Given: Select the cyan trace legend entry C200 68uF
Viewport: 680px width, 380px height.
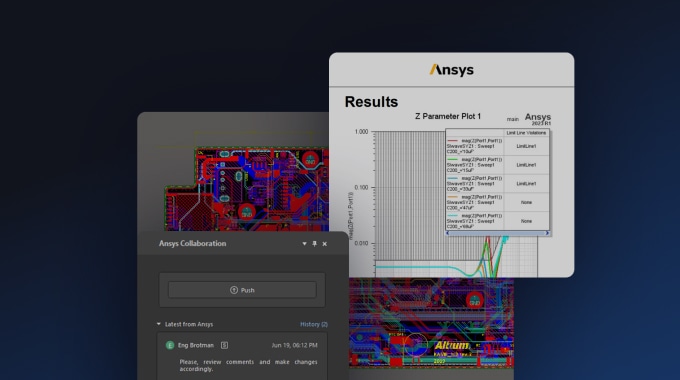Looking at the screenshot, I should point(475,221).
